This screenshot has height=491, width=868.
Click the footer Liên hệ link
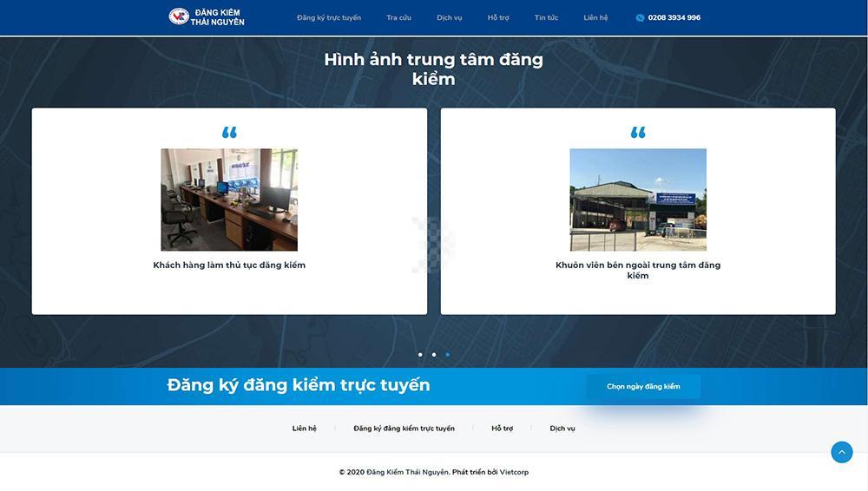tap(304, 429)
